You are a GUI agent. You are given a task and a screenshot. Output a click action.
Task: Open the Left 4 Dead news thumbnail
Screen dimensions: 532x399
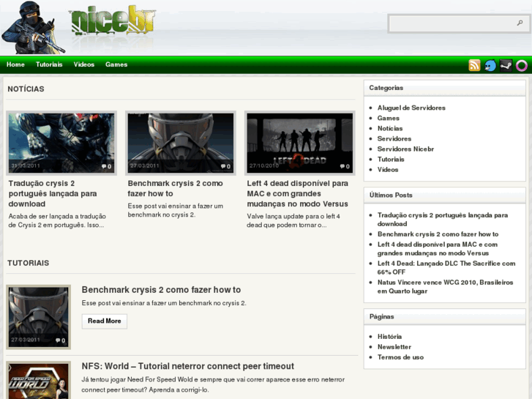tap(300, 143)
